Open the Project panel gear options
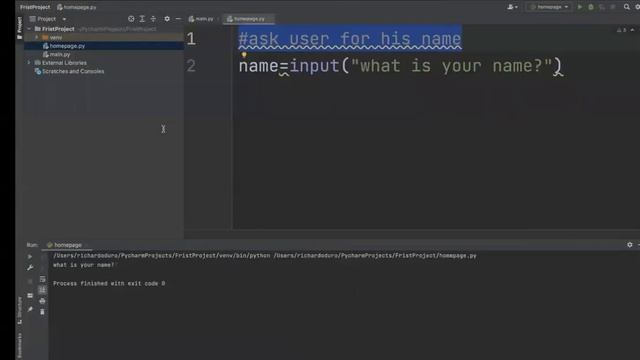This screenshot has height=360, width=640. 167,19
